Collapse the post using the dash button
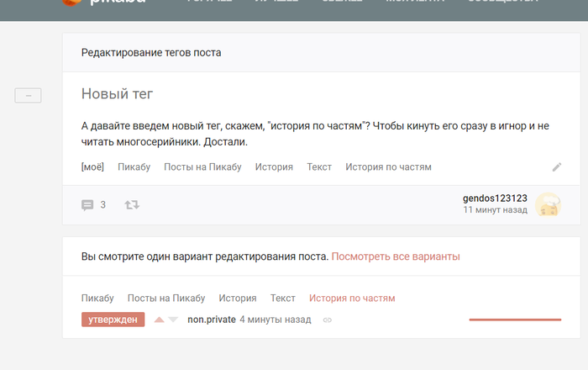This screenshot has height=370, width=588. point(28,97)
